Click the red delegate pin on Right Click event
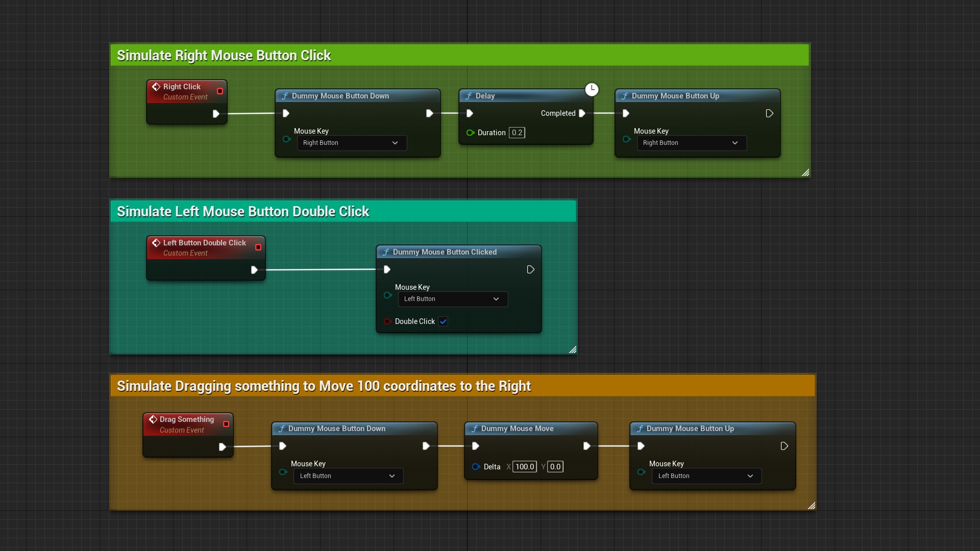The width and height of the screenshot is (980, 551). 220,91
